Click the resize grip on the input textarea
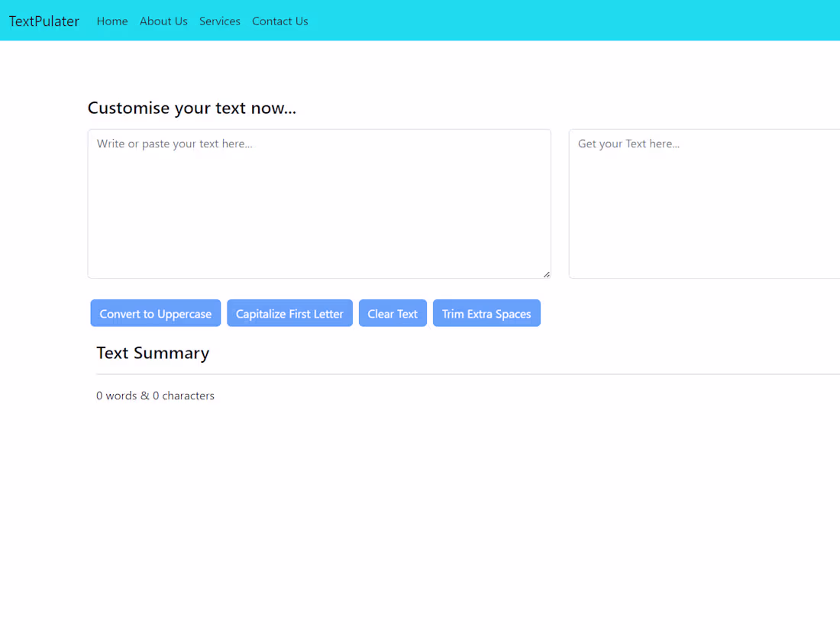Image resolution: width=840 pixels, height=630 pixels. point(545,273)
